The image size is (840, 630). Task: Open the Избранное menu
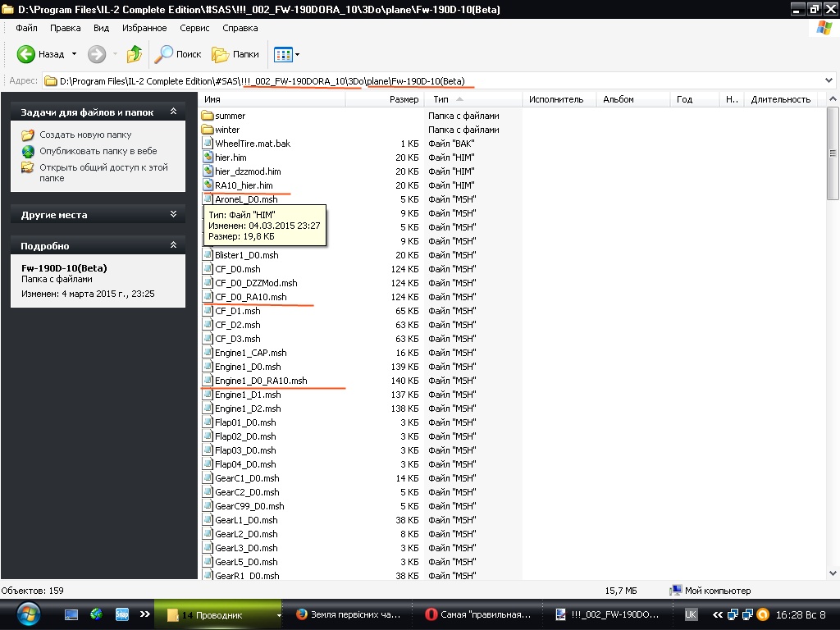[x=144, y=28]
